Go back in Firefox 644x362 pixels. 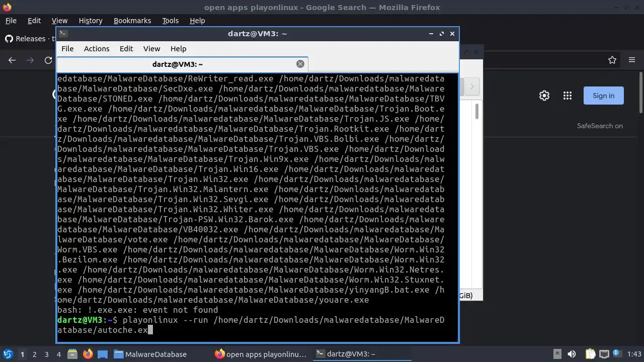click(x=12, y=60)
